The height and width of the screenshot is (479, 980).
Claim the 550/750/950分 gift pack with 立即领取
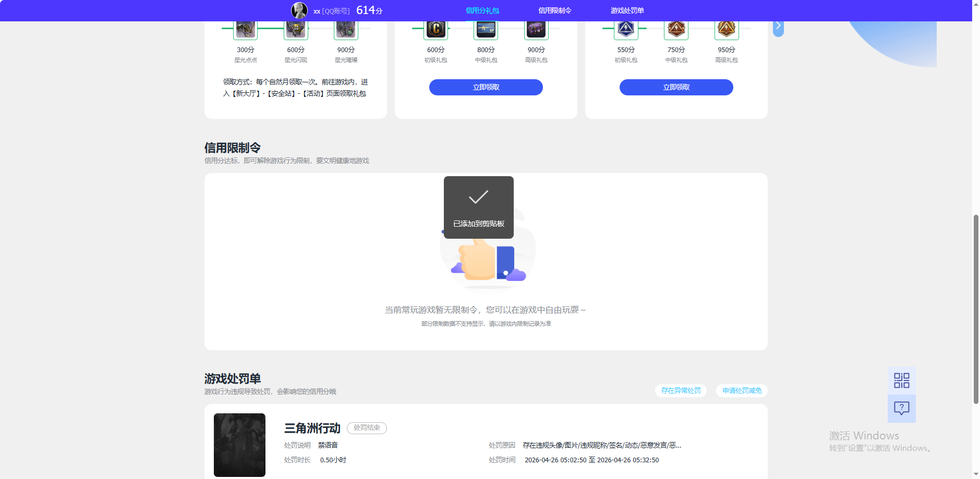[676, 87]
